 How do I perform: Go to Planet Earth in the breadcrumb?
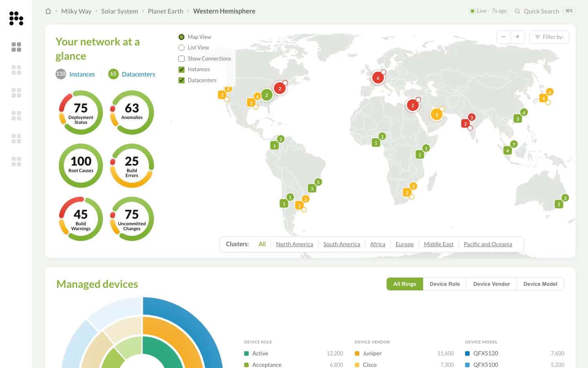pos(165,11)
